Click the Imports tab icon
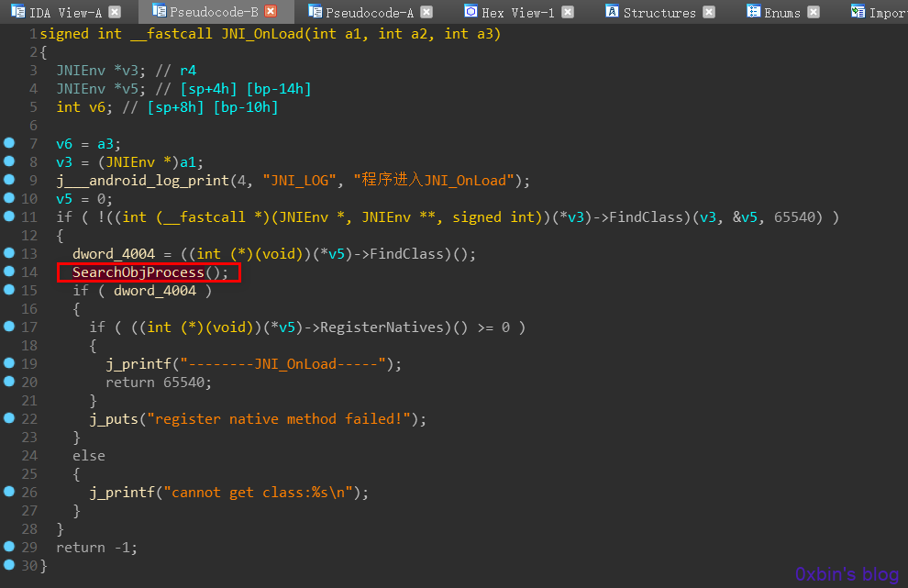 858,11
